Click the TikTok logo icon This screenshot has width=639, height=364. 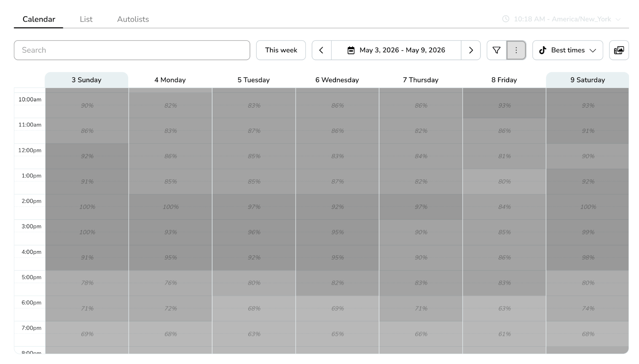(x=542, y=50)
